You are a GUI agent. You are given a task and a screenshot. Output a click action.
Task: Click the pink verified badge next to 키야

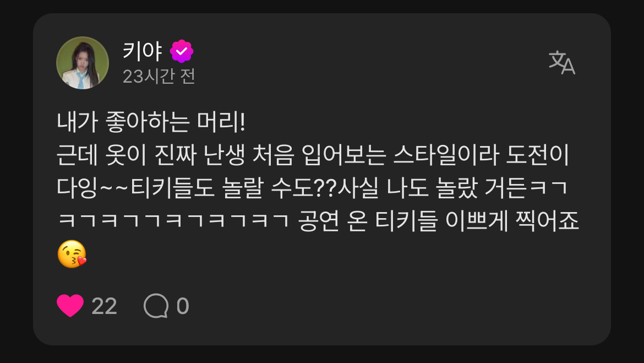click(182, 51)
